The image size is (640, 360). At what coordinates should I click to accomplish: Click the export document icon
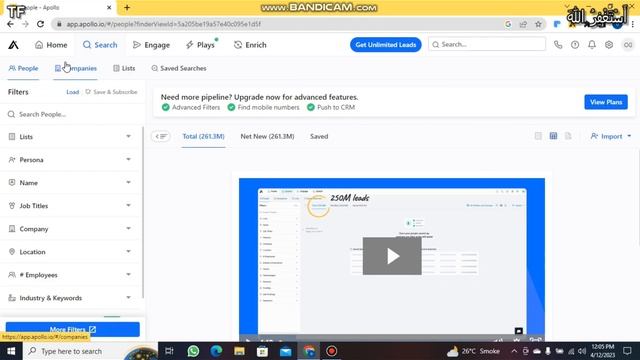point(568,136)
